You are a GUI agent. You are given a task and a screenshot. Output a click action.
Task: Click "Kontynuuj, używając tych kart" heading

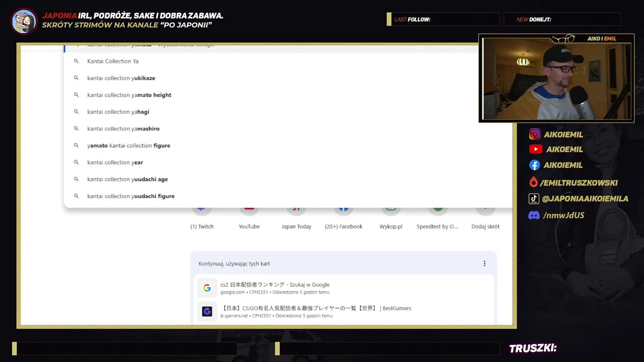pyautogui.click(x=234, y=263)
